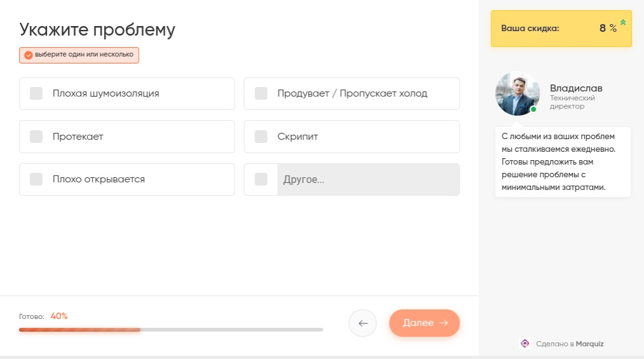Mark the Плохо открывается checkbox
This screenshot has width=644, height=359.
click(x=36, y=179)
